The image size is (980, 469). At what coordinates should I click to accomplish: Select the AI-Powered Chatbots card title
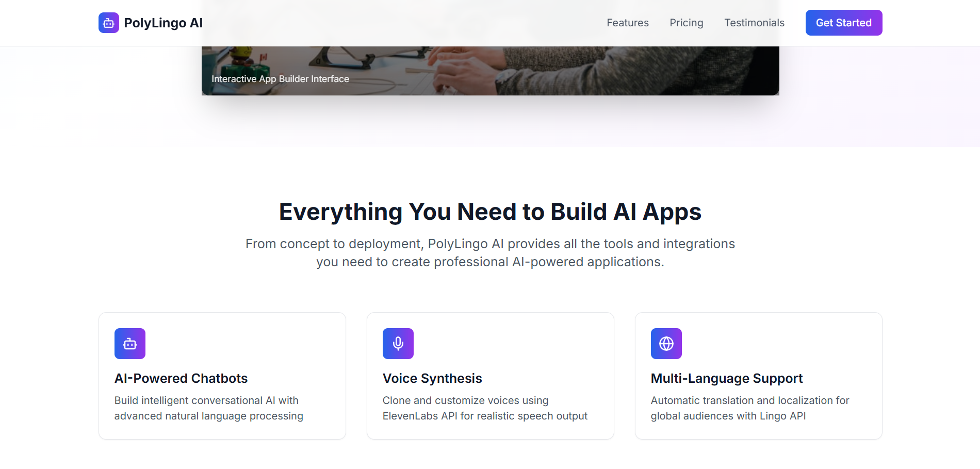(181, 378)
